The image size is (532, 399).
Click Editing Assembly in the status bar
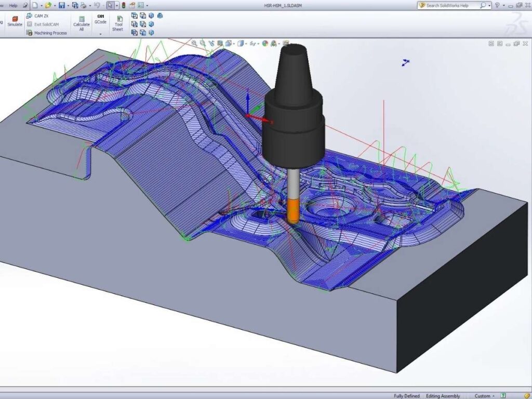pos(442,395)
